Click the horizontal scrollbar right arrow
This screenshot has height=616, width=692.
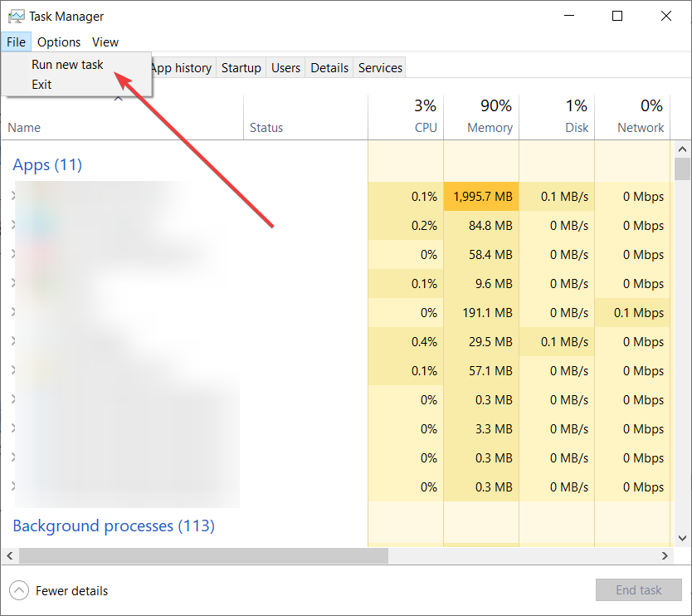tap(665, 555)
